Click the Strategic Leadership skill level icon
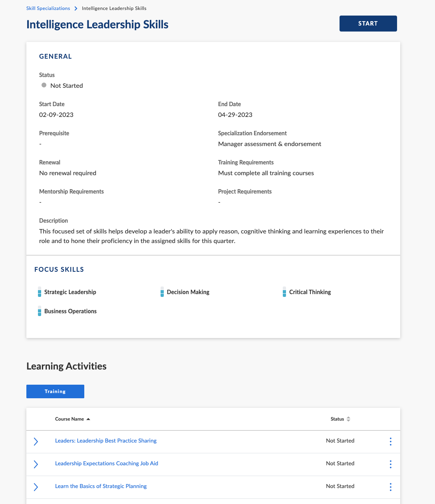435x504 pixels. [40, 292]
